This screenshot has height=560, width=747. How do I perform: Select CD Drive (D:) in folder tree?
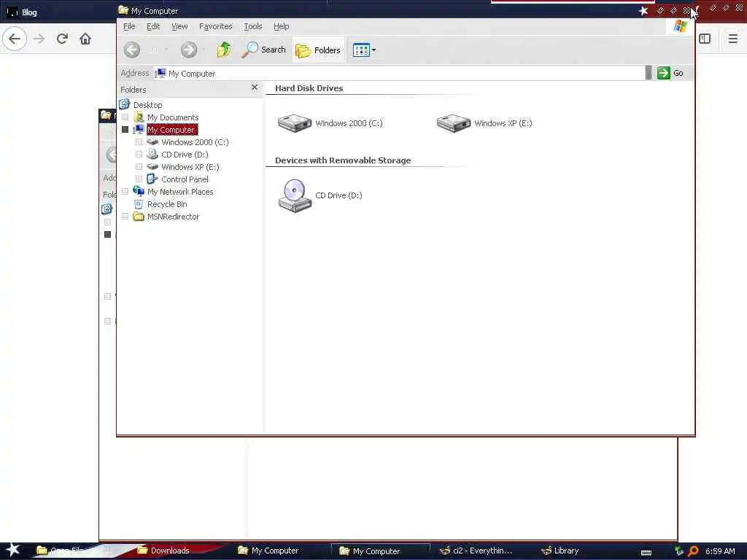coord(185,155)
